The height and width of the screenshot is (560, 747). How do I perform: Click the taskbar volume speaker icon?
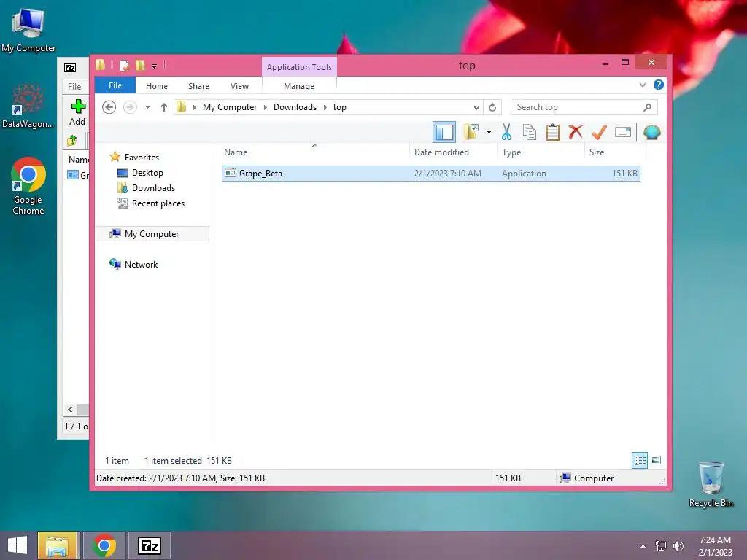click(678, 546)
